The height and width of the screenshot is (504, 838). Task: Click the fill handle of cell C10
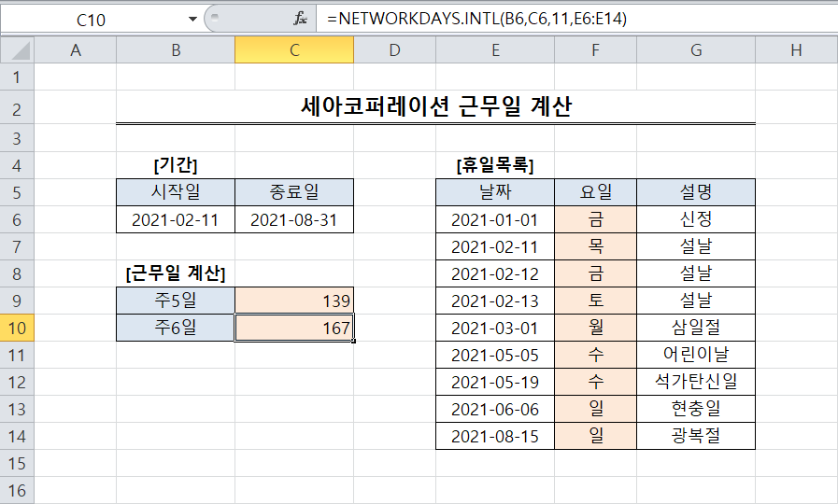pos(354,342)
